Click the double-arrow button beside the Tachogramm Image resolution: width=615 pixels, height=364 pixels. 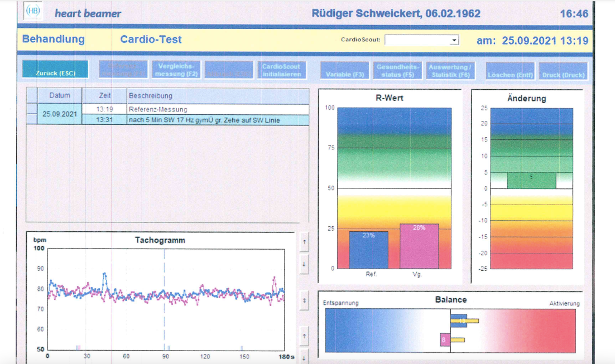click(304, 300)
